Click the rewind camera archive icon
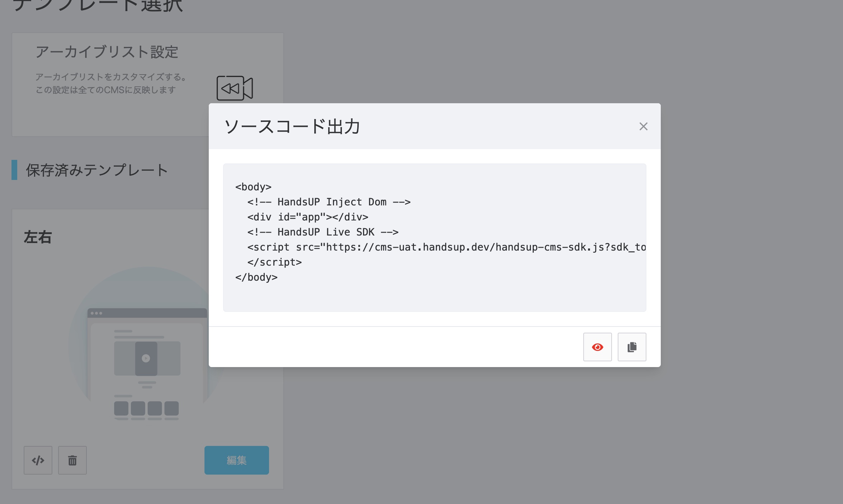The image size is (843, 504). [x=235, y=88]
